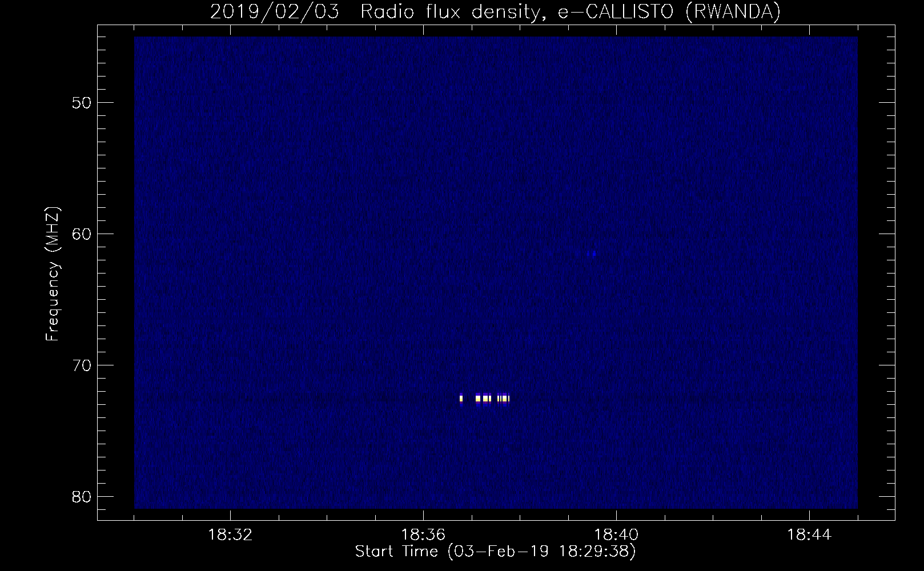Click the 60 MHz frequency tick label
The width and height of the screenshot is (924, 571).
point(82,234)
